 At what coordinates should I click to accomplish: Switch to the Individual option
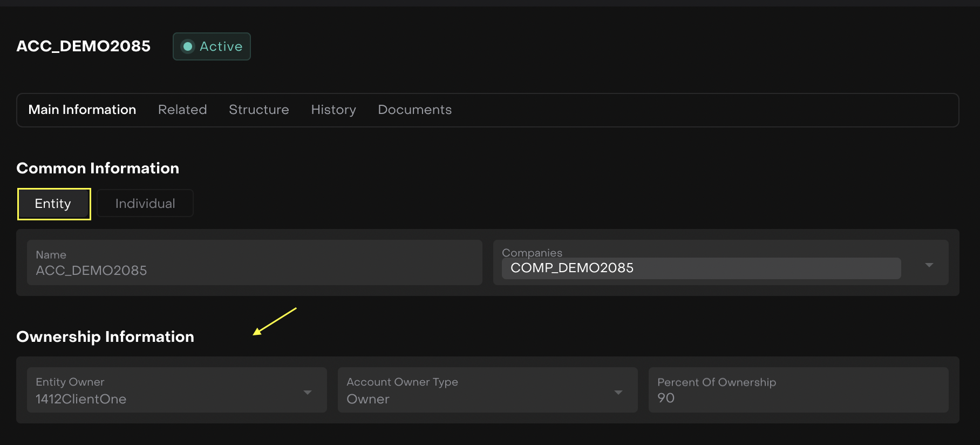[145, 204]
